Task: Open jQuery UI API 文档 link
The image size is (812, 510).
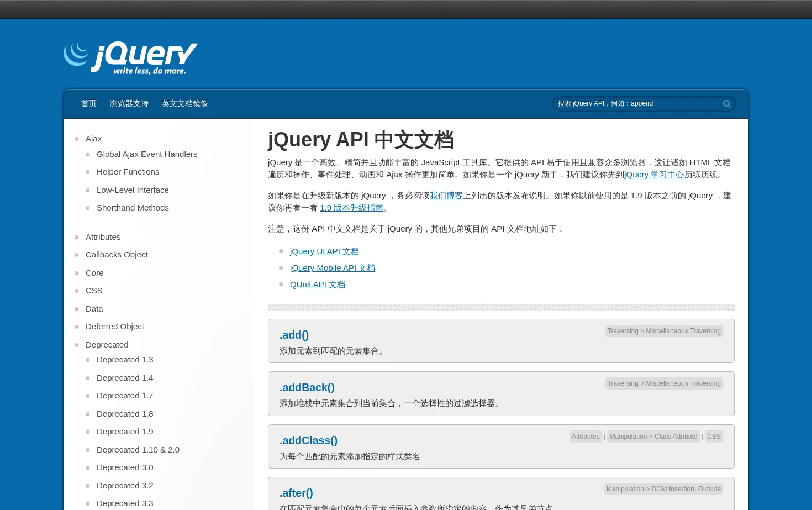Action: click(324, 251)
